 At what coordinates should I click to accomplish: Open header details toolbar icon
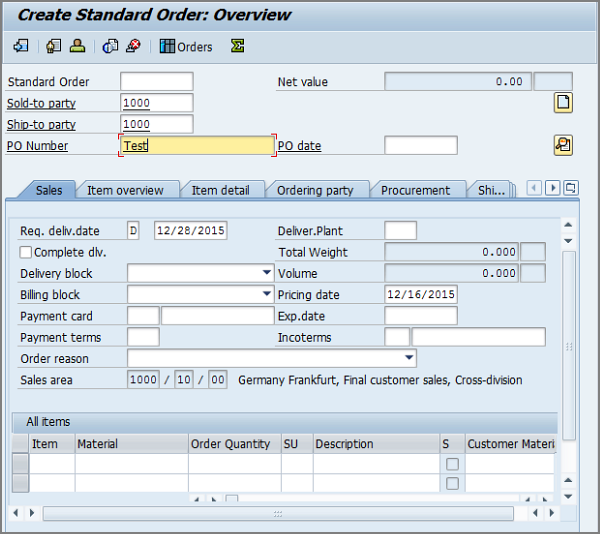point(53,46)
